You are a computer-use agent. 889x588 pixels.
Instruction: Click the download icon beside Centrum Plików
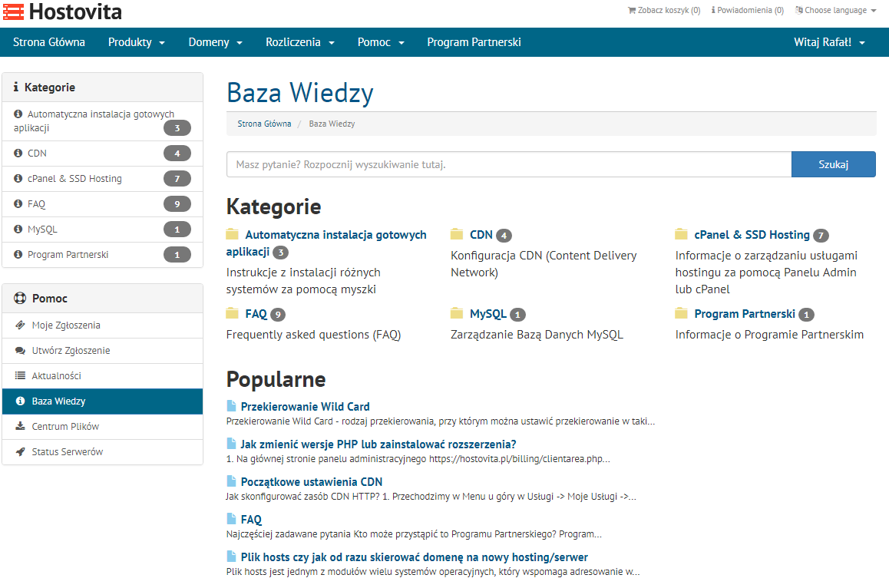(20, 427)
